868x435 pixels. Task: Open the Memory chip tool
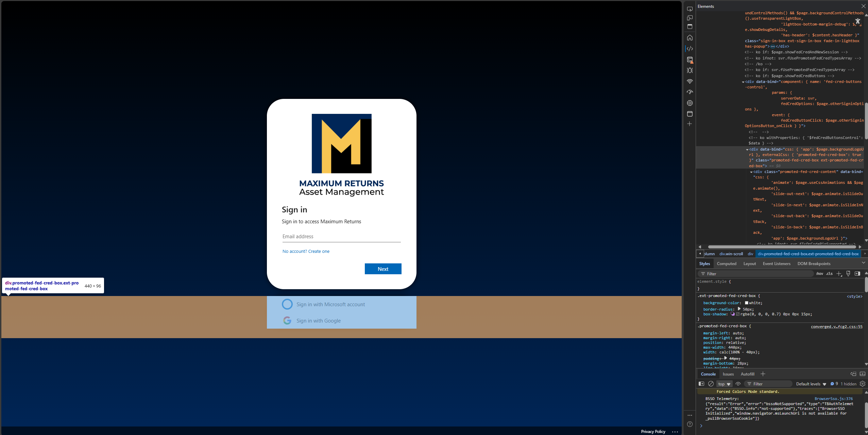click(690, 103)
